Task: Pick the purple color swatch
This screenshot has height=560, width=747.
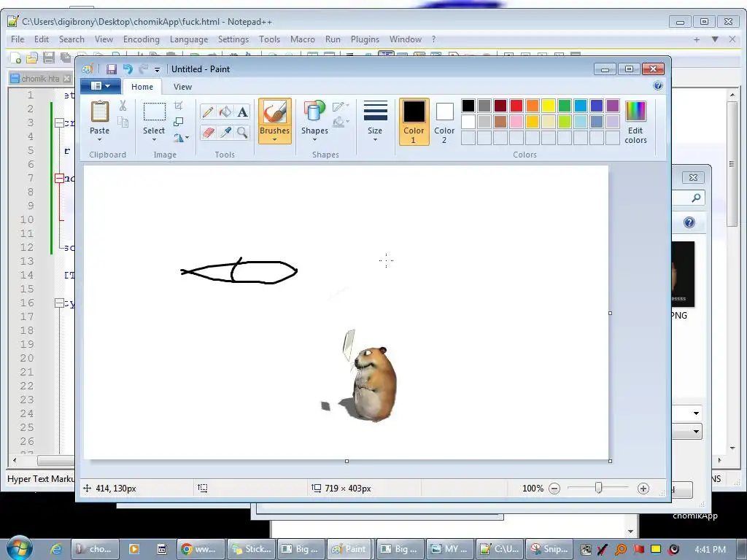Action: [613, 106]
